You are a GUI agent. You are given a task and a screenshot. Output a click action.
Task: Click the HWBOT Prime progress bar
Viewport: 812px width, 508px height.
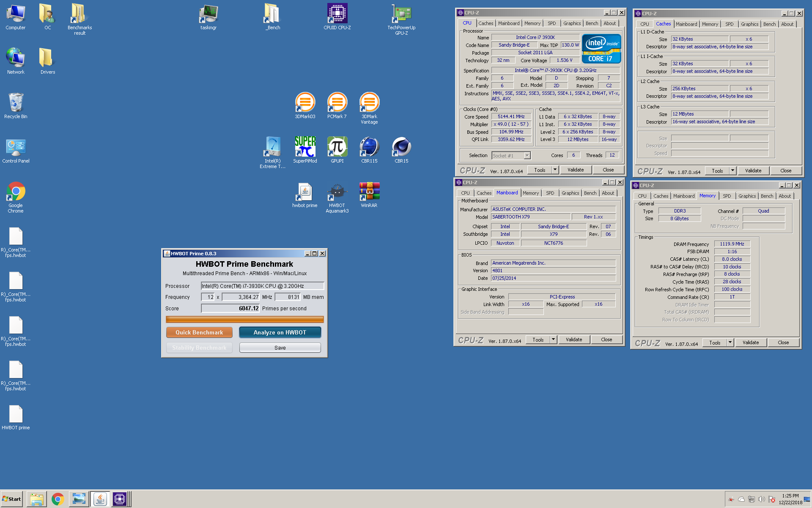245,319
